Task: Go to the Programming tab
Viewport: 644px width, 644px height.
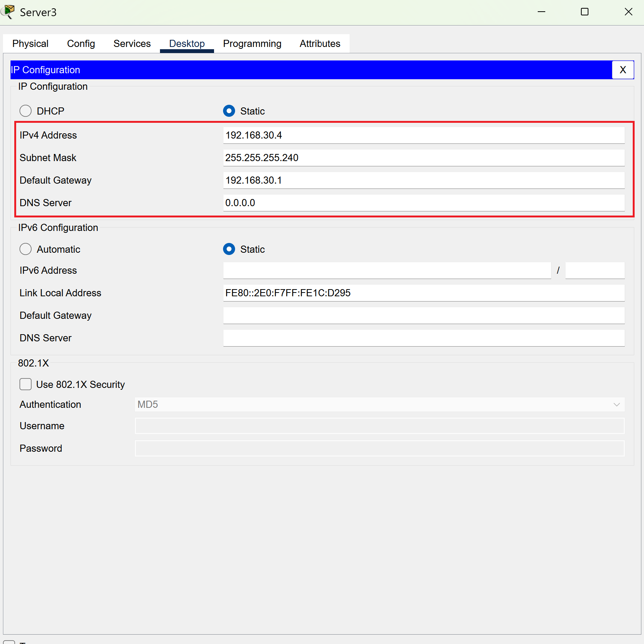Action: coord(252,44)
